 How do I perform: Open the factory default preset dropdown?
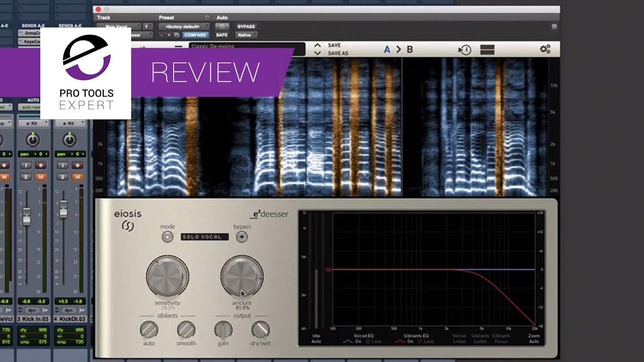click(184, 26)
